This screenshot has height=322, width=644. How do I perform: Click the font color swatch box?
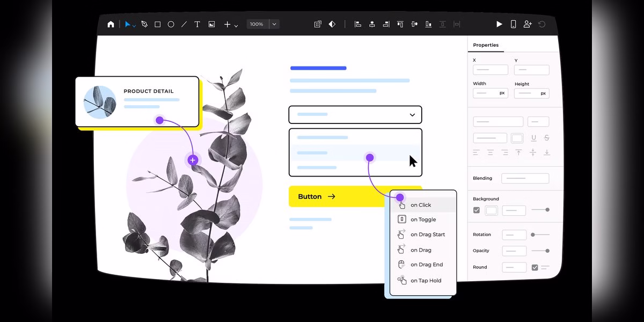coord(517,138)
